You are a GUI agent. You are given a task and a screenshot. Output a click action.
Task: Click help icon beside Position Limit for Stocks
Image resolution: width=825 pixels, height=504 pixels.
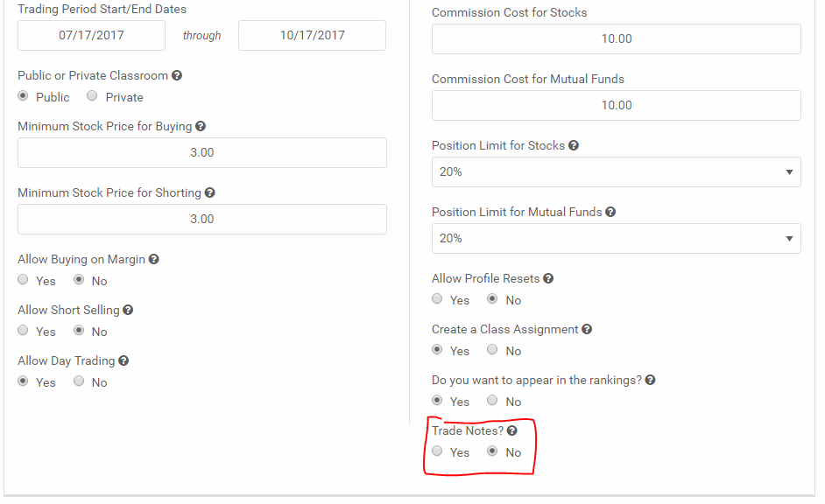pos(574,145)
